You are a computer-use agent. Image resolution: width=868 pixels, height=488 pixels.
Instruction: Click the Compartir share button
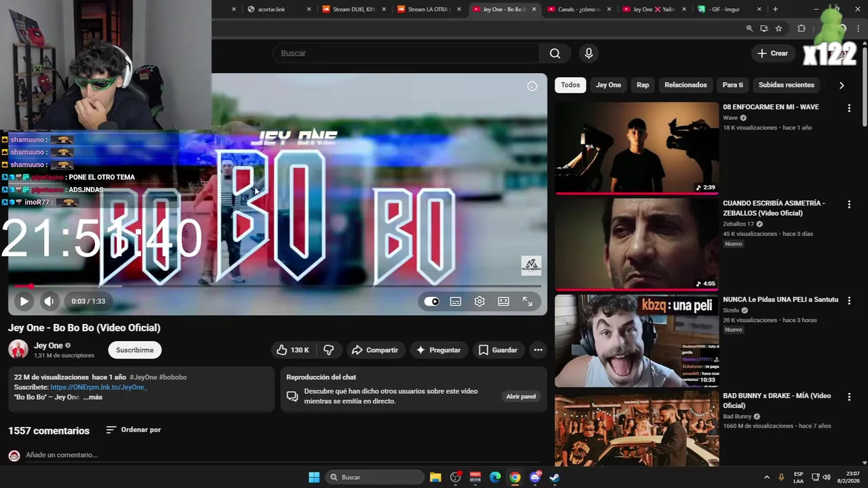pyautogui.click(x=374, y=350)
